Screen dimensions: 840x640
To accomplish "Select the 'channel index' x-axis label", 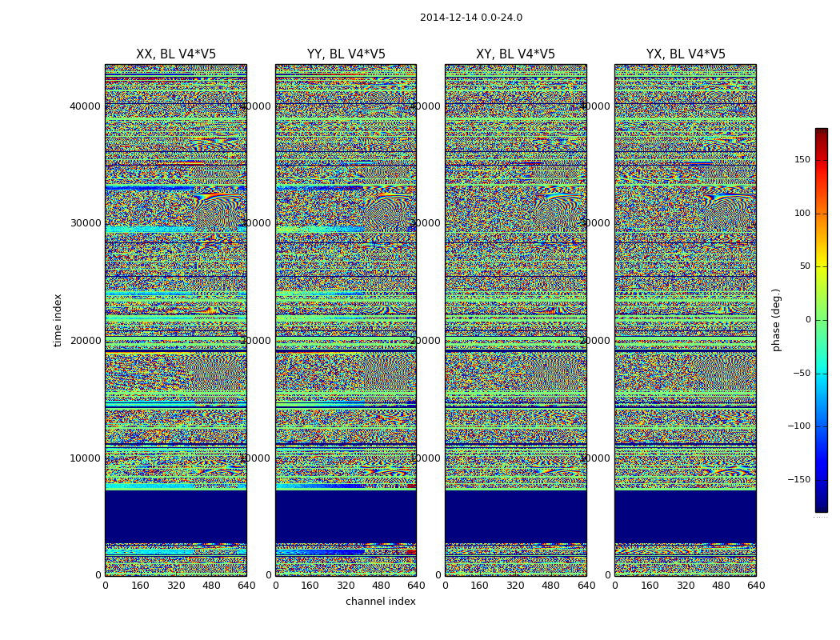I will point(380,602).
